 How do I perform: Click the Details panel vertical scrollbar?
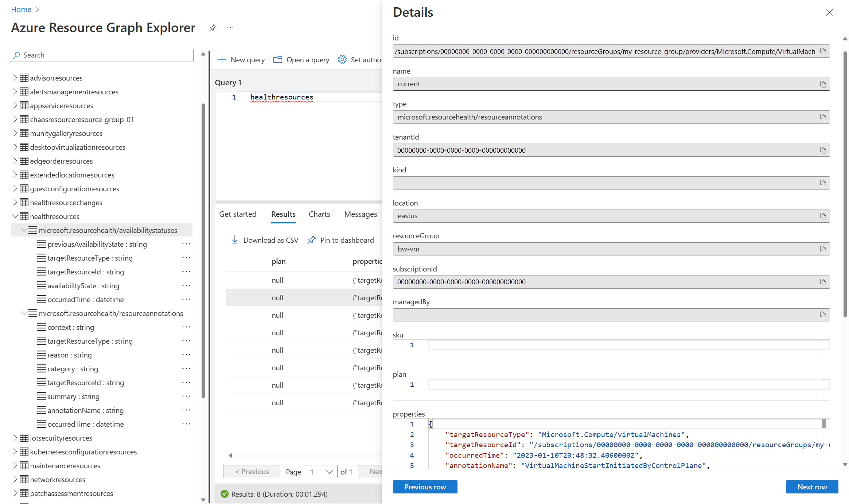[x=845, y=182]
